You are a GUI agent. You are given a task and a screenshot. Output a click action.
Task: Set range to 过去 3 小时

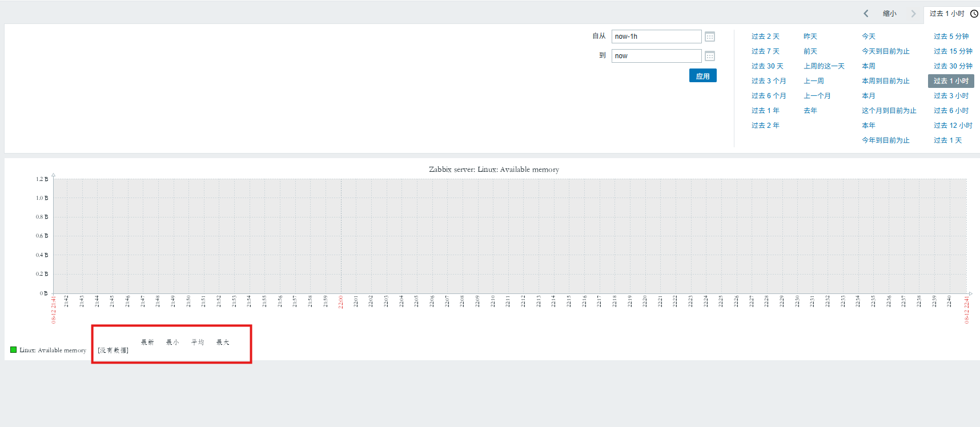coord(951,96)
